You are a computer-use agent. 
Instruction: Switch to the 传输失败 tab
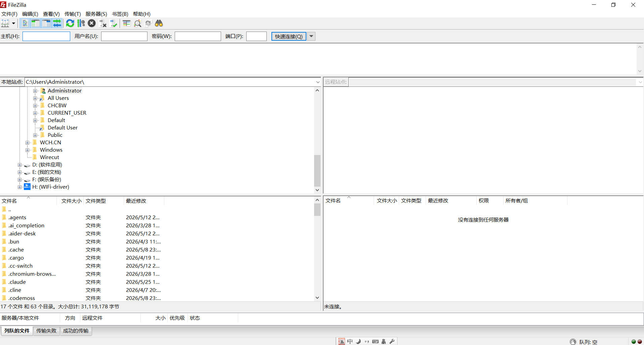(x=46, y=331)
